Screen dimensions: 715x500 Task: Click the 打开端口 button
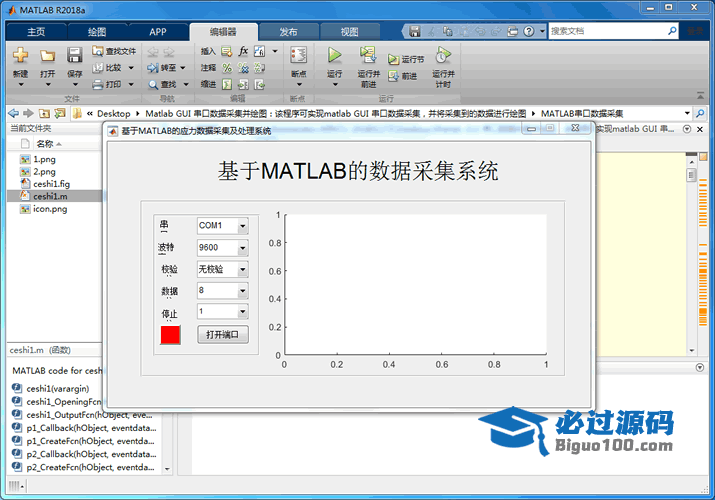[223, 335]
